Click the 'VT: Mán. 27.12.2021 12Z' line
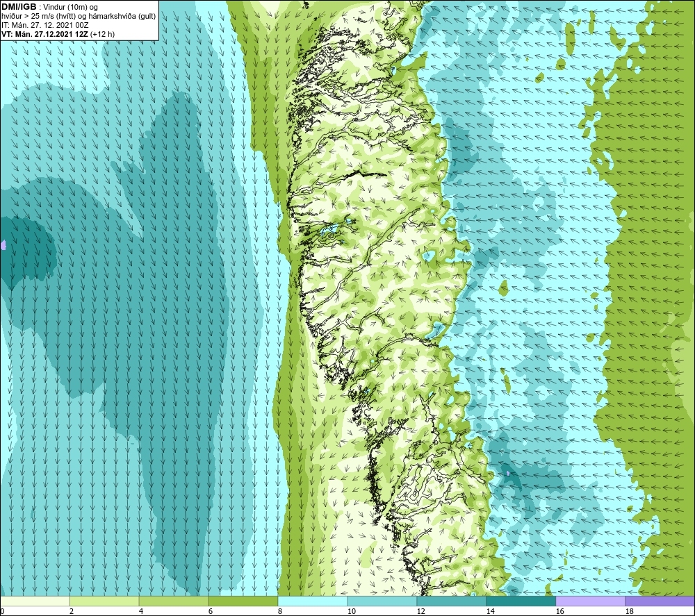Image resolution: width=695 pixels, height=616 pixels. click(44, 34)
